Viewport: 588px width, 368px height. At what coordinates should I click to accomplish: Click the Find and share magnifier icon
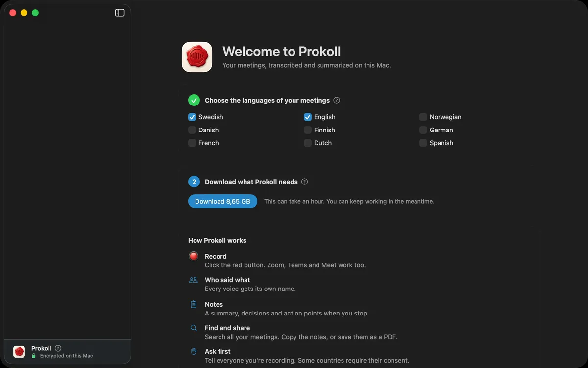tap(194, 328)
